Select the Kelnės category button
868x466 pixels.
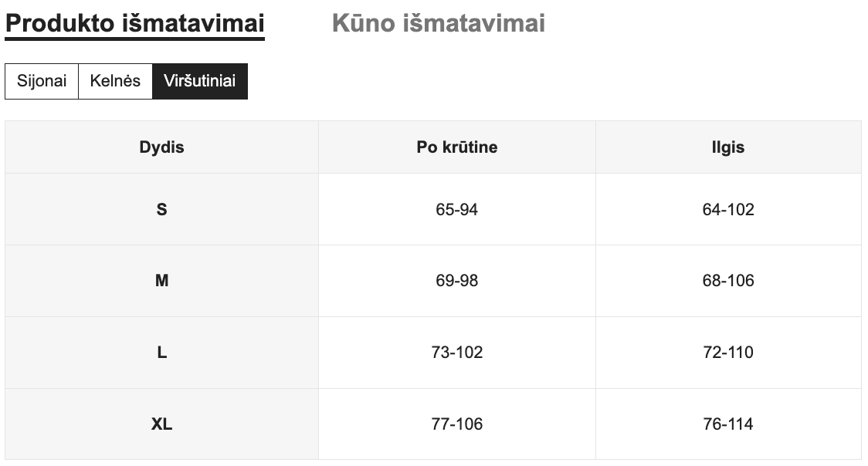tap(115, 81)
